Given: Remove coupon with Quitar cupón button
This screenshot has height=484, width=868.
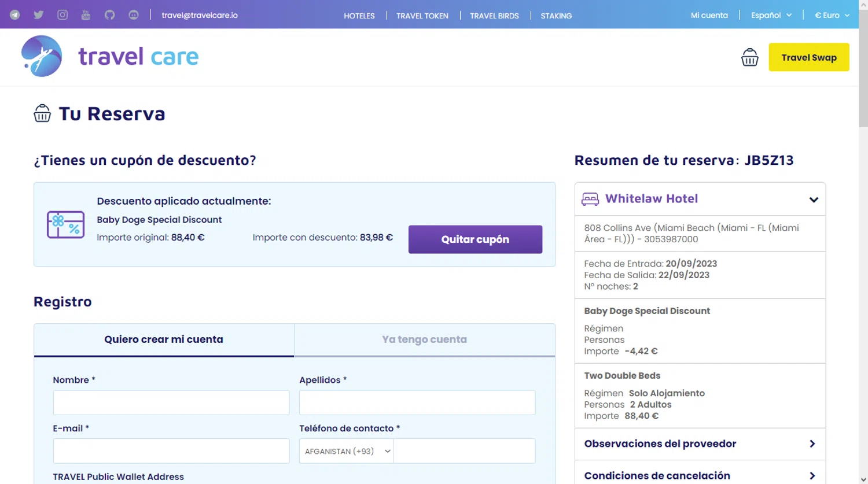Looking at the screenshot, I should pyautogui.click(x=475, y=239).
